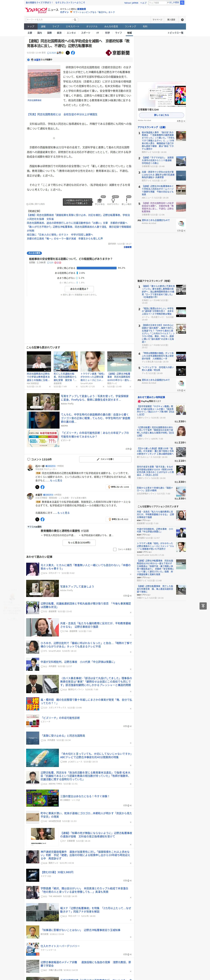Click もっと見る(1310件) comments button
Screen dimensions: 210x980
coord(79,542)
